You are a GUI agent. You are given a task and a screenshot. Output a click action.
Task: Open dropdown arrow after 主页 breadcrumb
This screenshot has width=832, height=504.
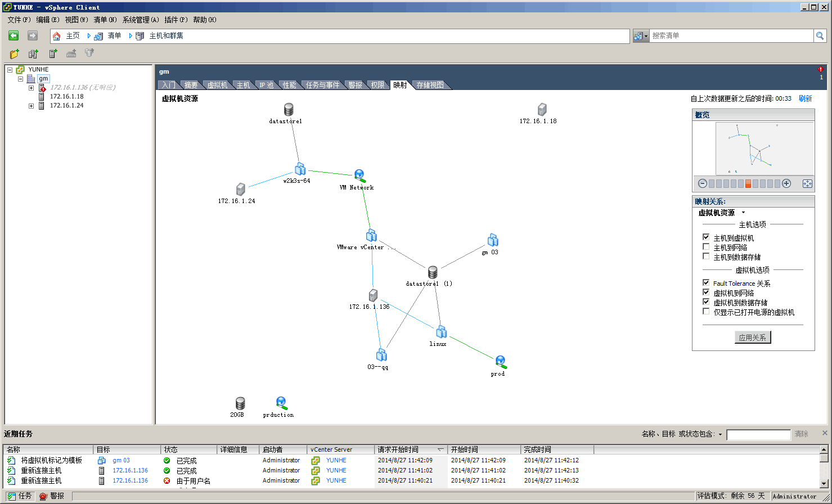[x=89, y=36]
